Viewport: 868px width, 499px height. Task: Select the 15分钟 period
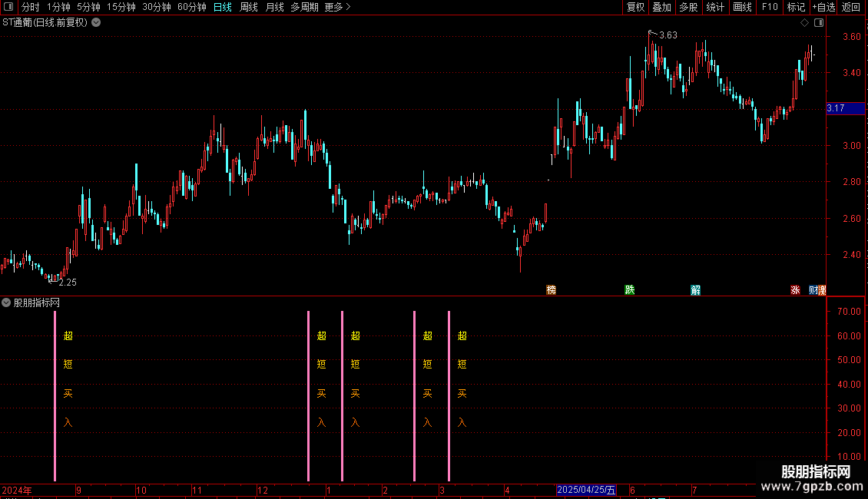[x=121, y=7]
